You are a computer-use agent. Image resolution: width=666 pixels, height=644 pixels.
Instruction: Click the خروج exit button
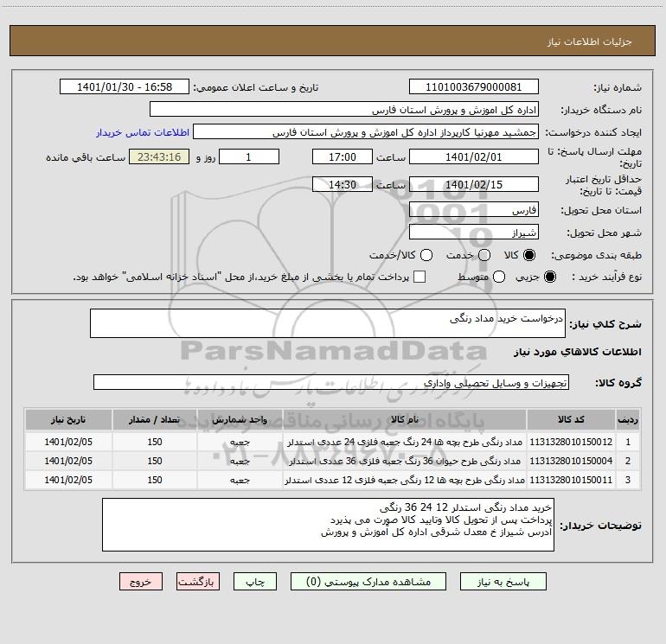pyautogui.click(x=141, y=582)
